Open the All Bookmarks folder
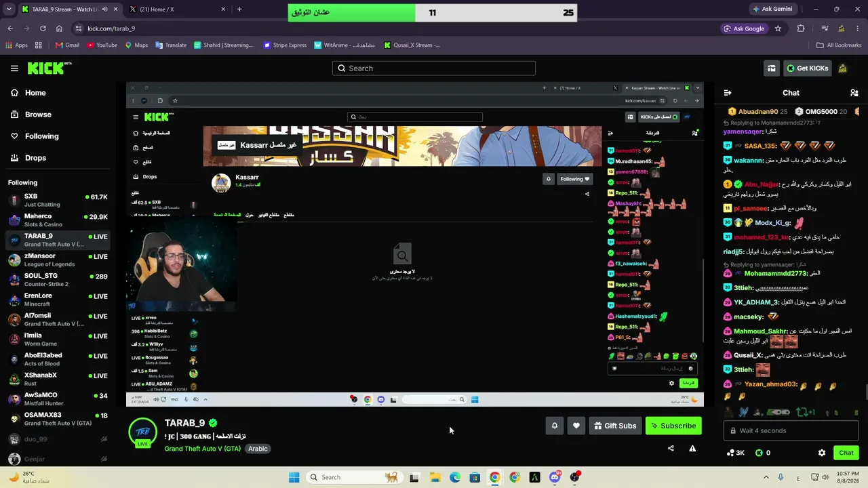 [x=838, y=45]
